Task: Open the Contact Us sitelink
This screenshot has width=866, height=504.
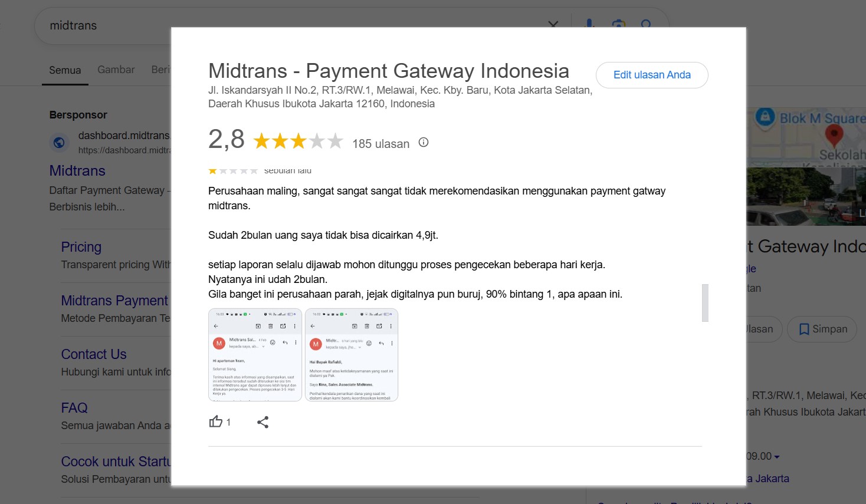Action: pos(94,354)
